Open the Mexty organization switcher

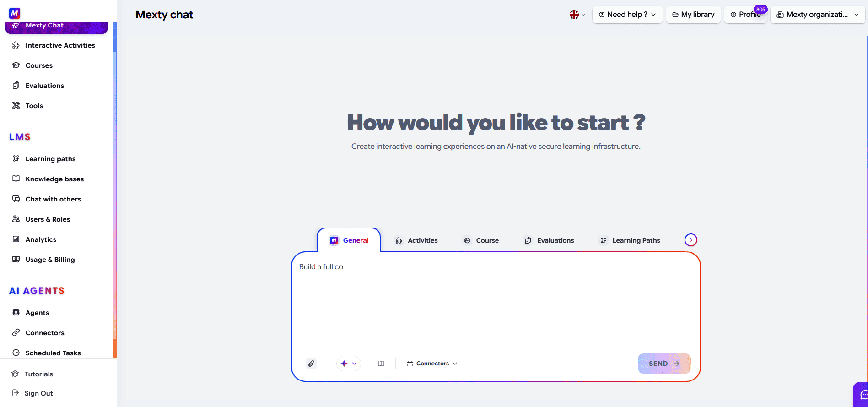(x=818, y=15)
